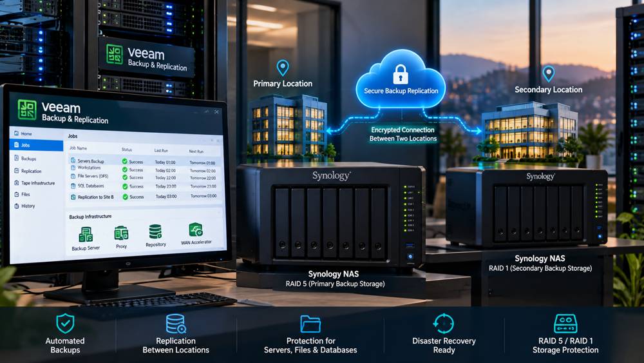The height and width of the screenshot is (363, 644).
Task: Click "Encrypted Connection Between Two Locations" label
Action: point(403,134)
